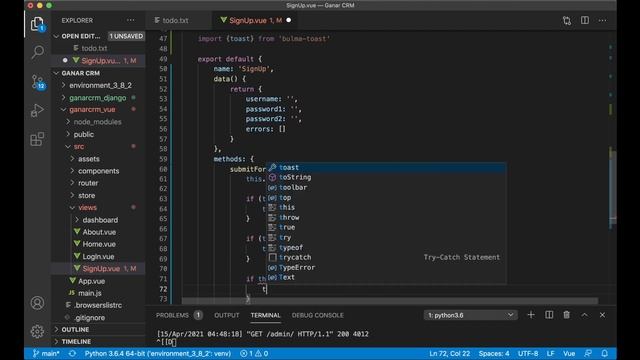Click the main* git branch indicator

[x=46, y=353]
